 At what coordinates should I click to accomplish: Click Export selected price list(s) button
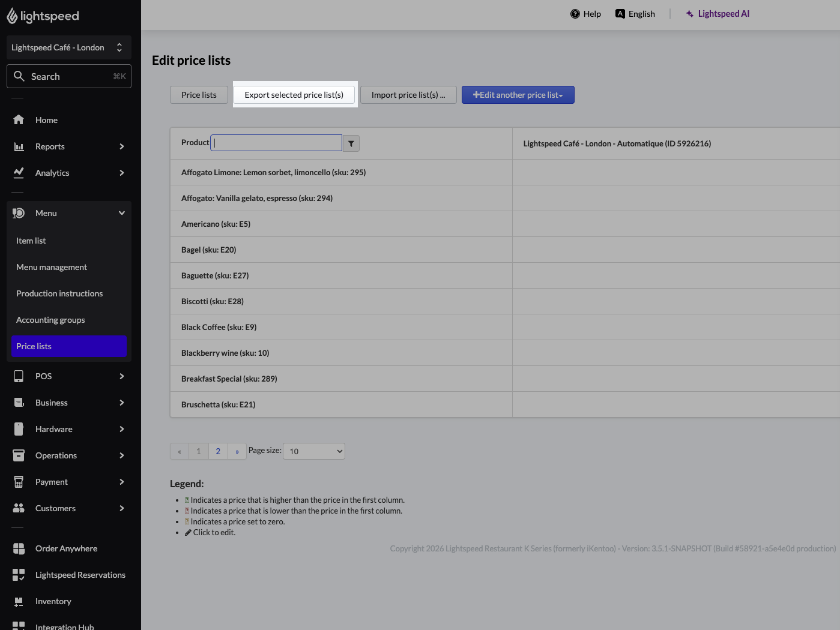click(294, 95)
